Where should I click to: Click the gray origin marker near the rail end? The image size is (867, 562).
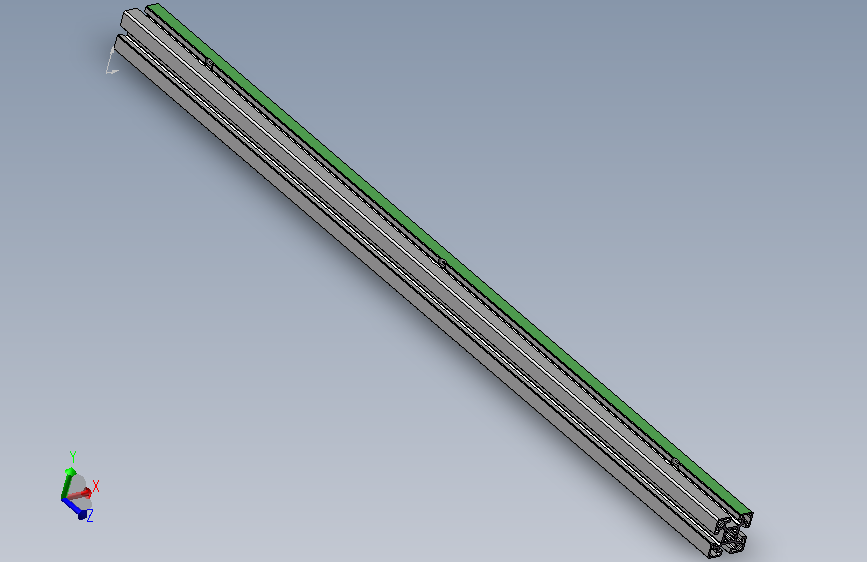tap(111, 60)
